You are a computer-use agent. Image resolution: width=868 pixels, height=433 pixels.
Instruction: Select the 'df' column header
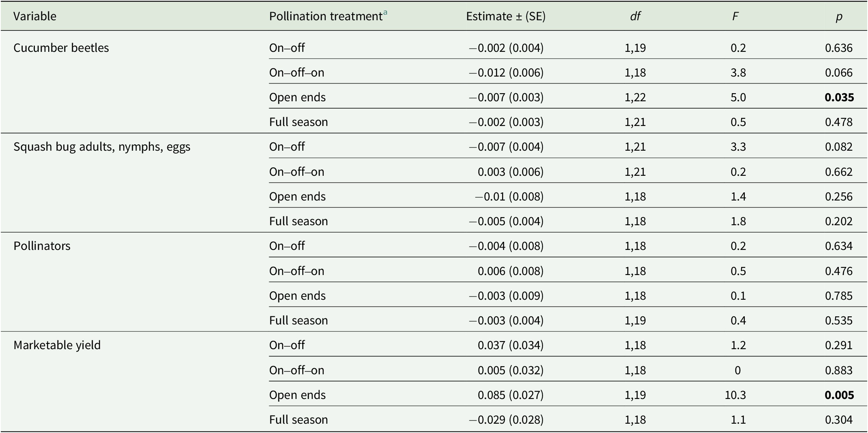coord(635,16)
